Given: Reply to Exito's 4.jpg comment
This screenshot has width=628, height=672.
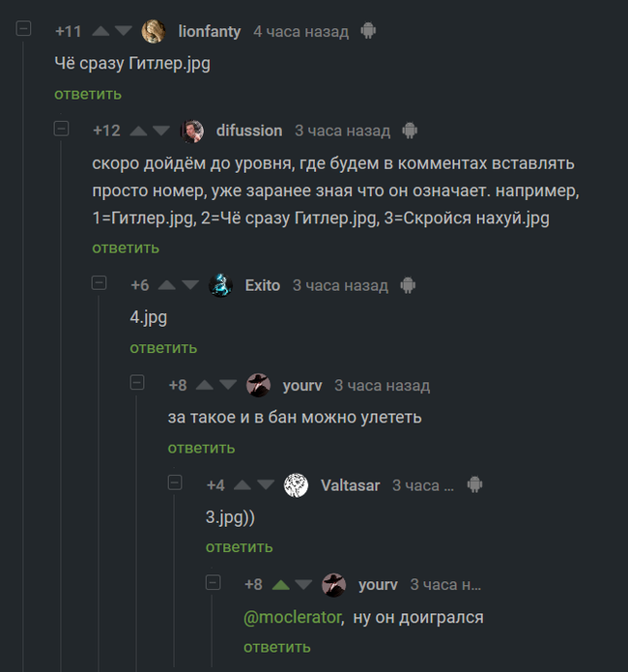Looking at the screenshot, I should tap(163, 347).
